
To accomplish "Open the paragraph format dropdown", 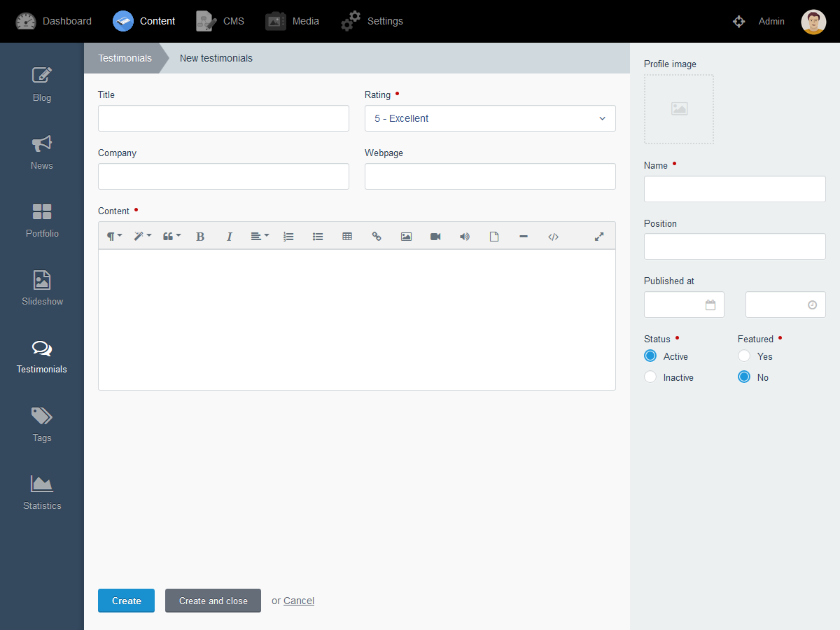I will point(114,237).
